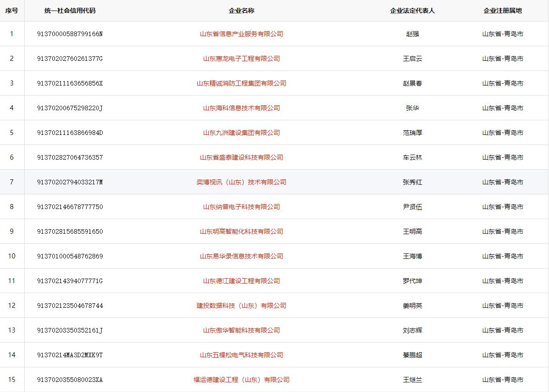
Task: Click the 统一社会信用代码 column header
Action: coord(70,11)
